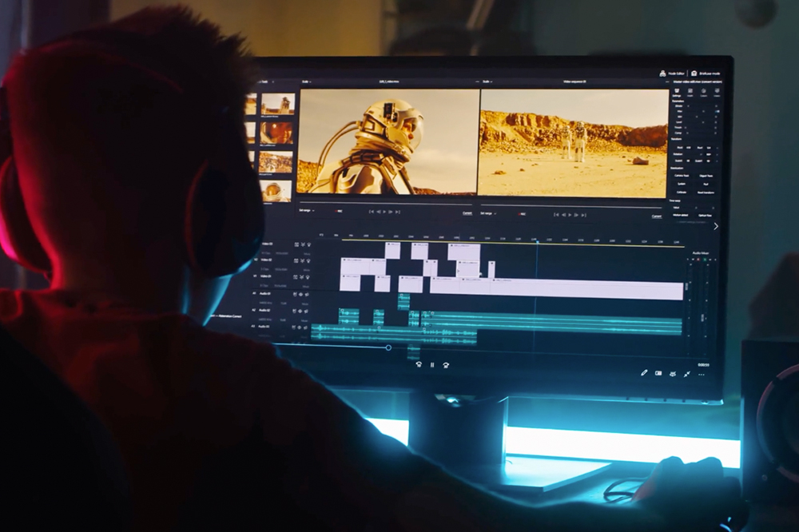Click the three-dot more options icon
The width and height of the screenshot is (799, 532).
(702, 374)
